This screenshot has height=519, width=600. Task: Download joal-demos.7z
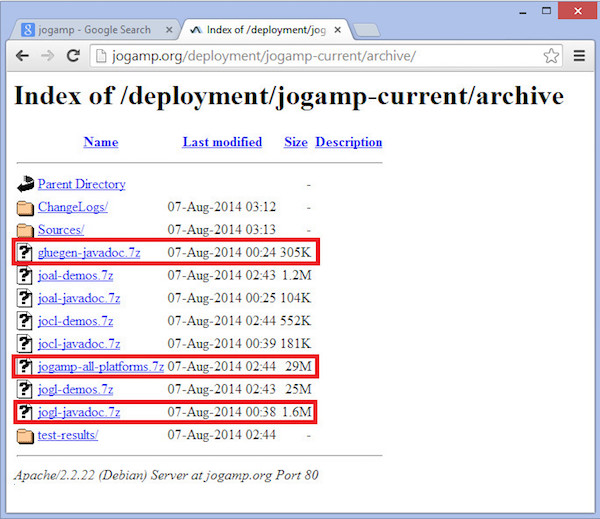click(75, 275)
